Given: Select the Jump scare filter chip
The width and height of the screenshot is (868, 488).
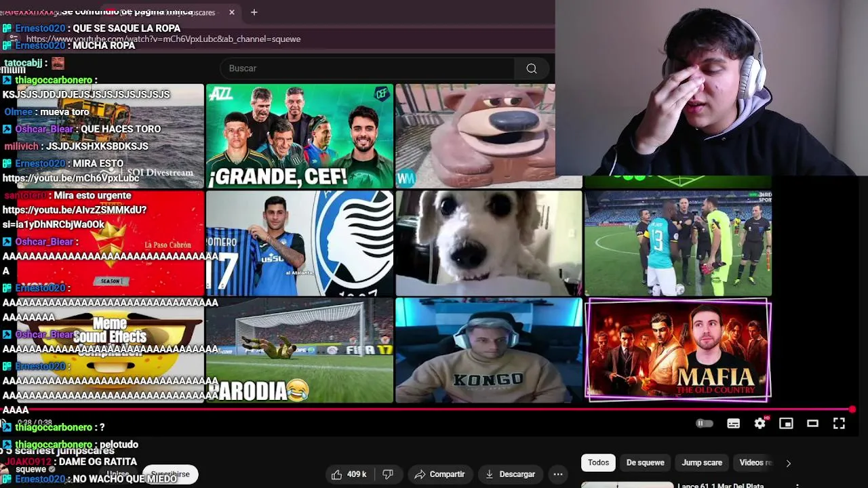Looking at the screenshot, I should 702,462.
